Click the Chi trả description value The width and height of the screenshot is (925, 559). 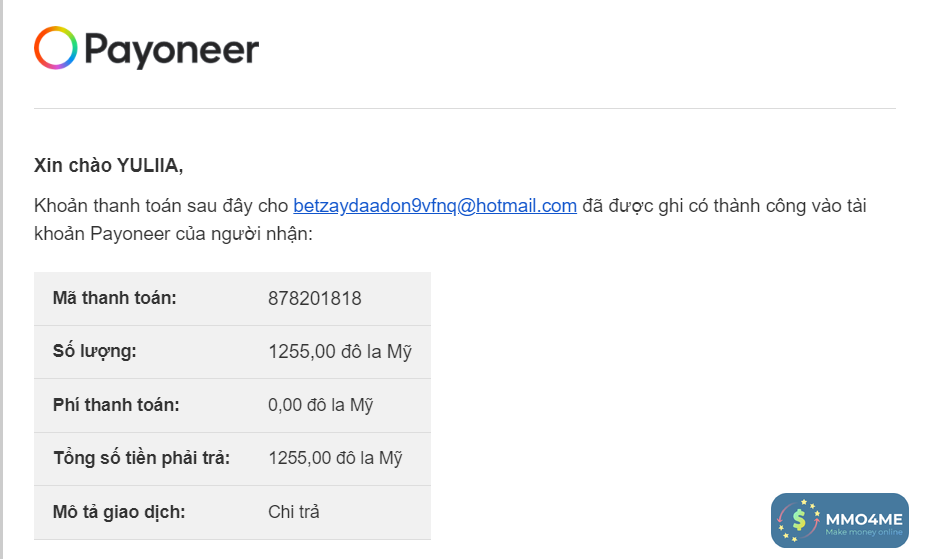(x=294, y=512)
